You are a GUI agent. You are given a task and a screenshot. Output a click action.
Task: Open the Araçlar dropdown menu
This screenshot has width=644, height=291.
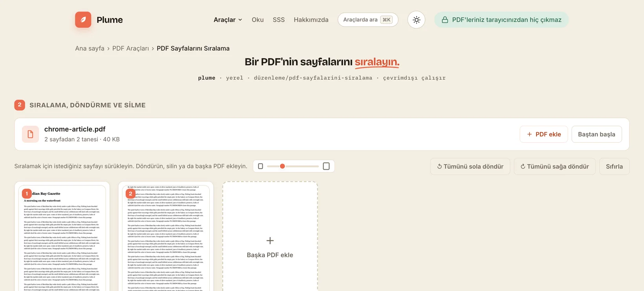tap(228, 20)
